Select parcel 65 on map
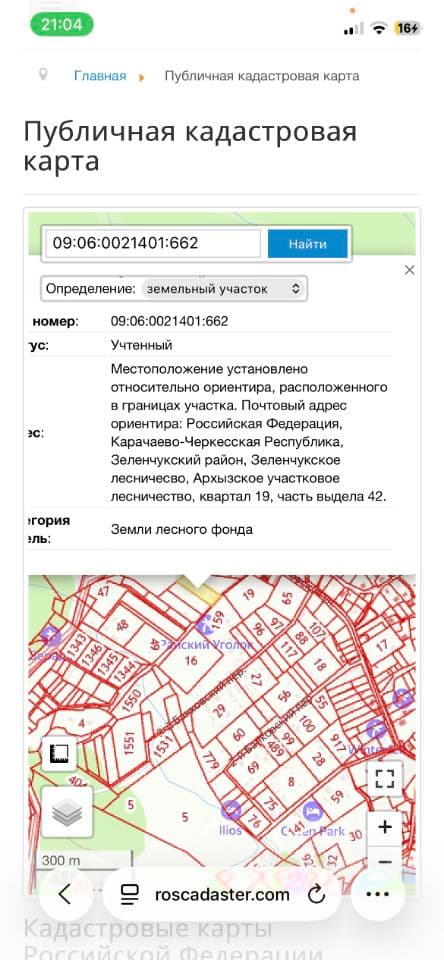Image resolution: width=444 pixels, height=960 pixels. pyautogui.click(x=287, y=599)
